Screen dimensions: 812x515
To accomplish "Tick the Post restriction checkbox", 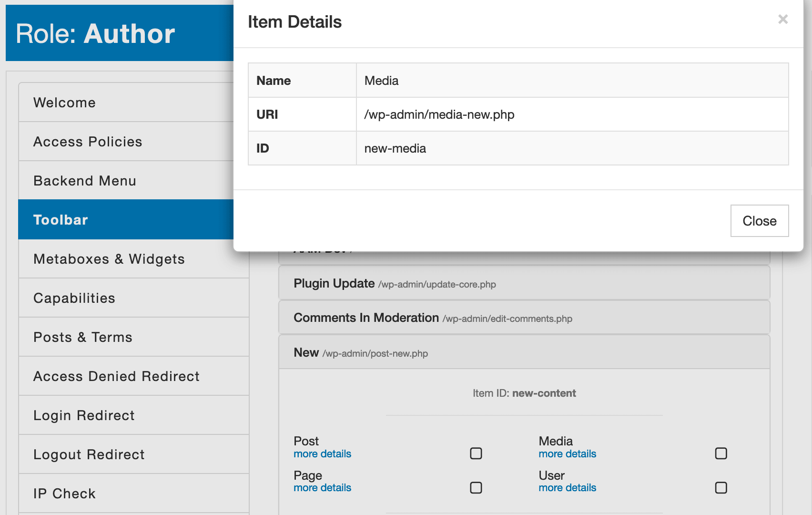I will point(476,453).
